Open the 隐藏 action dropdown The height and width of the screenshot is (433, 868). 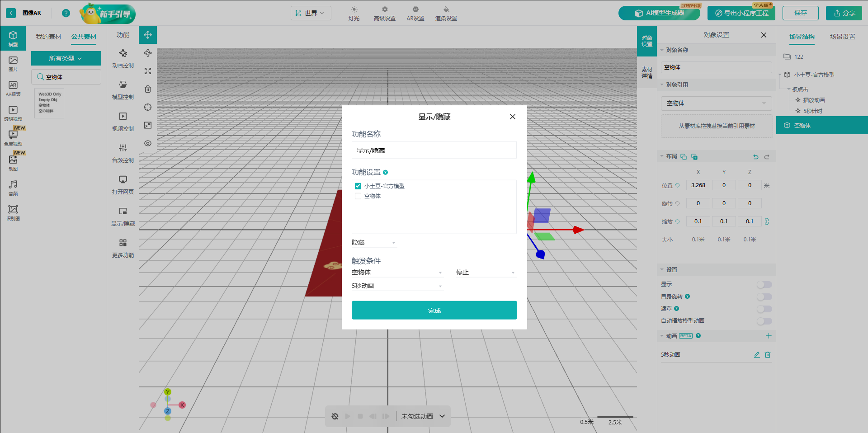(x=374, y=243)
